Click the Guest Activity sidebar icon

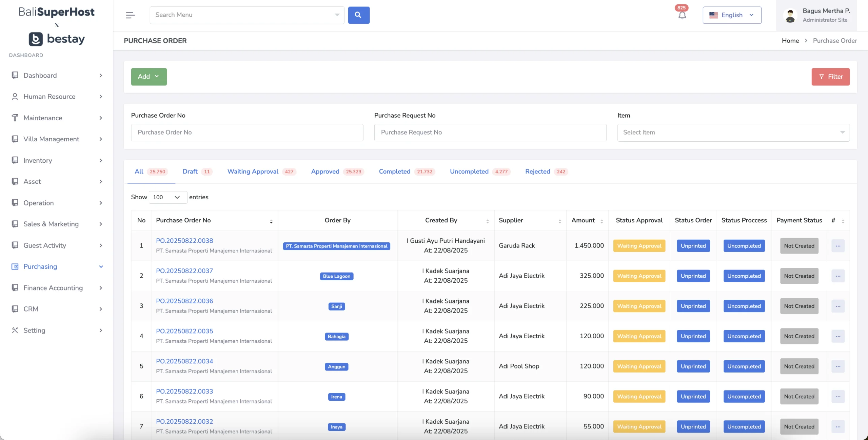pyautogui.click(x=15, y=245)
